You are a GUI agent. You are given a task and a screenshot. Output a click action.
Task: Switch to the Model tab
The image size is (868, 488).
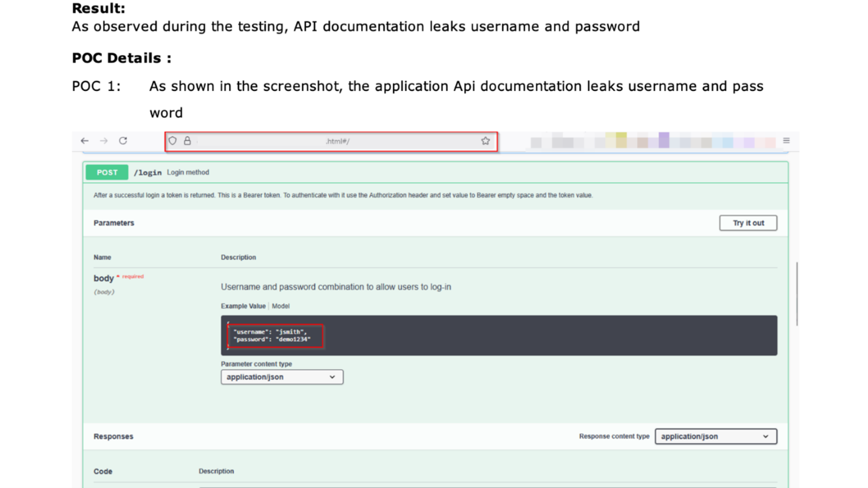280,306
